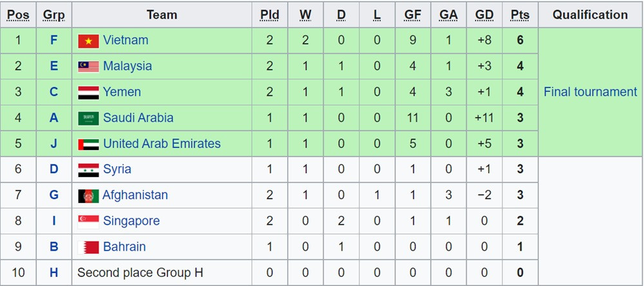Click the Malaysia flag icon
The image size is (644, 286).
pos(88,66)
